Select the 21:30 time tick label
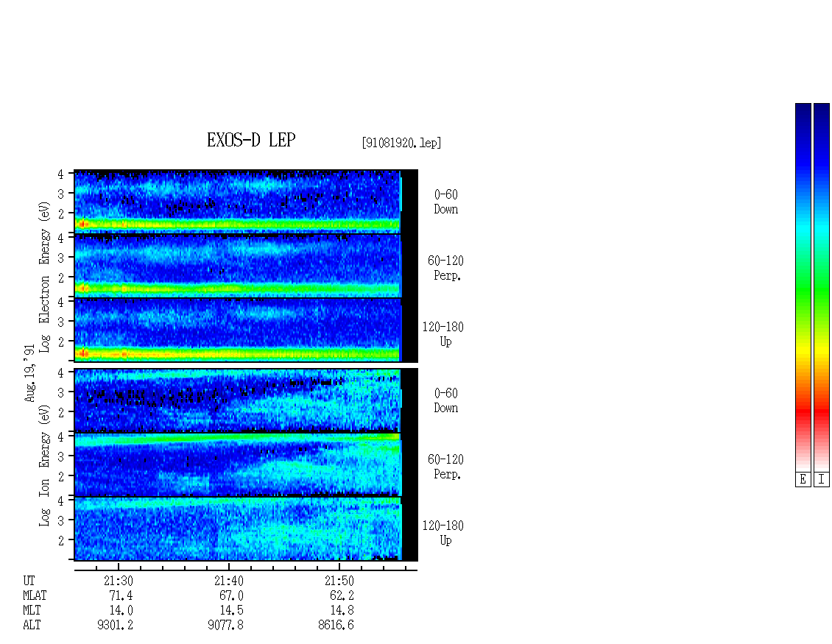 [119, 581]
